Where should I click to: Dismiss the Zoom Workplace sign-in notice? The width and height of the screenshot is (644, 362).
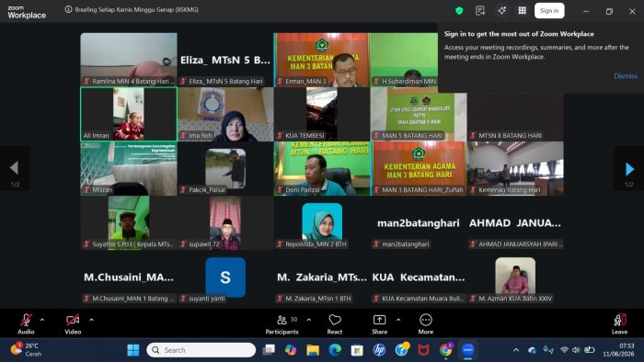click(x=626, y=76)
